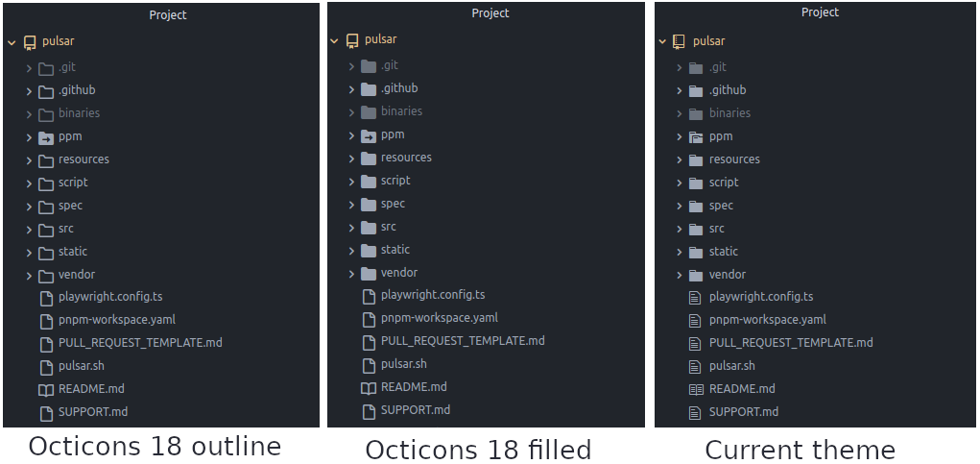The image size is (980, 464).
Task: Expand the .git folder chevron in the outline panel
Action: [x=30, y=68]
